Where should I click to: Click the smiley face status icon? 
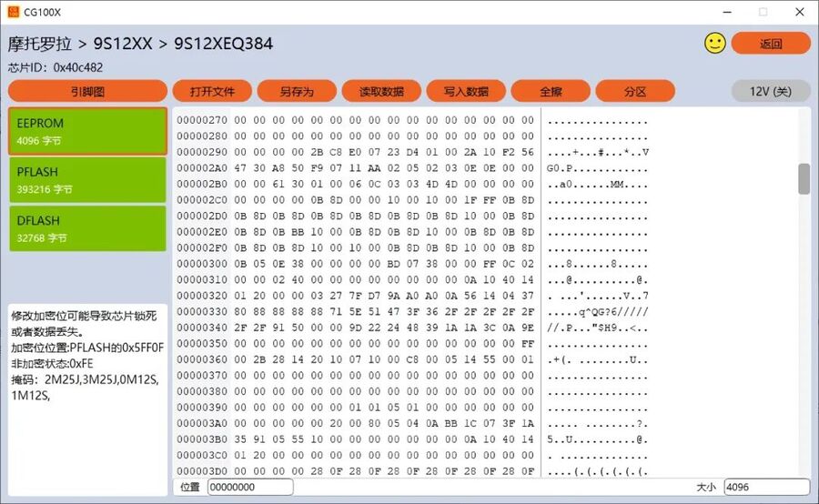coord(715,44)
